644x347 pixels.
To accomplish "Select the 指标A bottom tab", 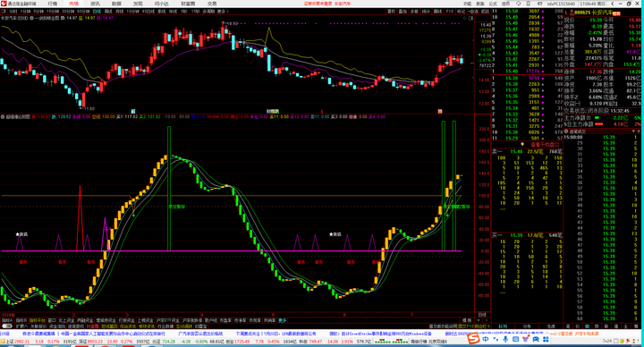I will pos(7,320).
